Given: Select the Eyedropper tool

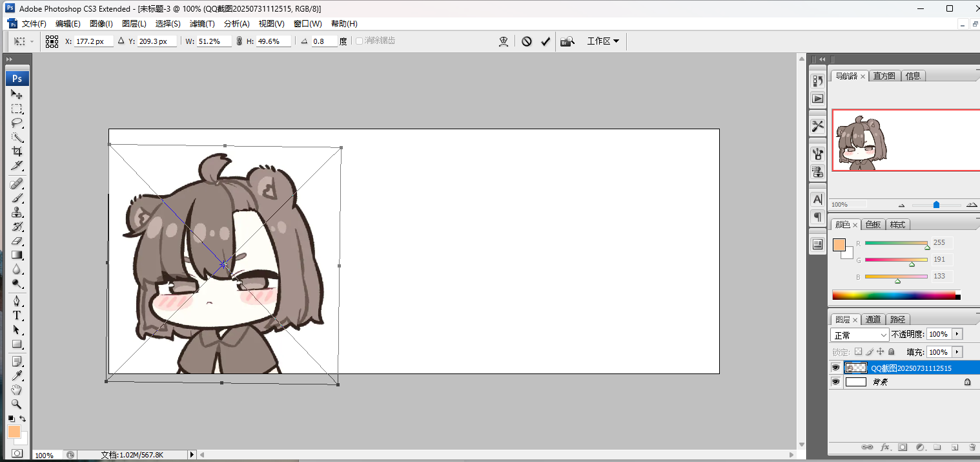Looking at the screenshot, I should coord(17,375).
